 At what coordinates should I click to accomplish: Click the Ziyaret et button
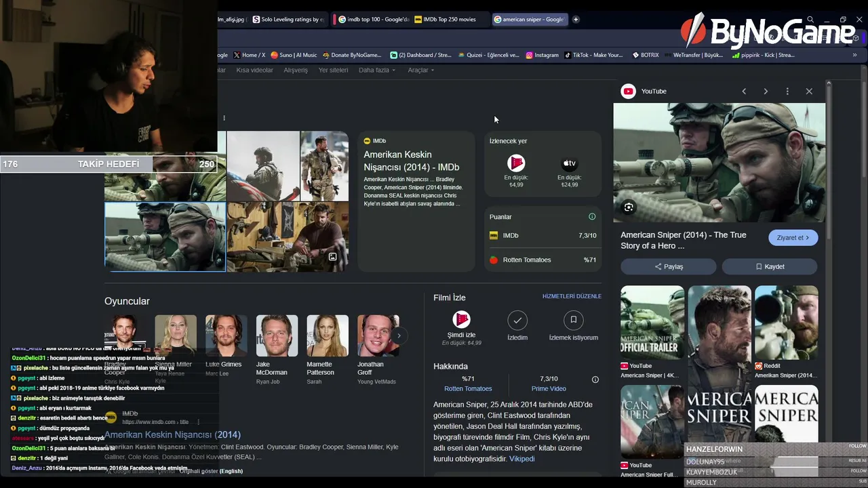tap(793, 238)
